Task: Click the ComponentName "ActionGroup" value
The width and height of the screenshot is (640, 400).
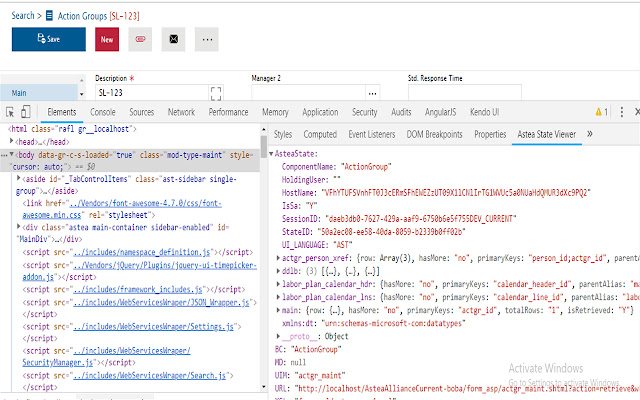Action: coord(366,167)
